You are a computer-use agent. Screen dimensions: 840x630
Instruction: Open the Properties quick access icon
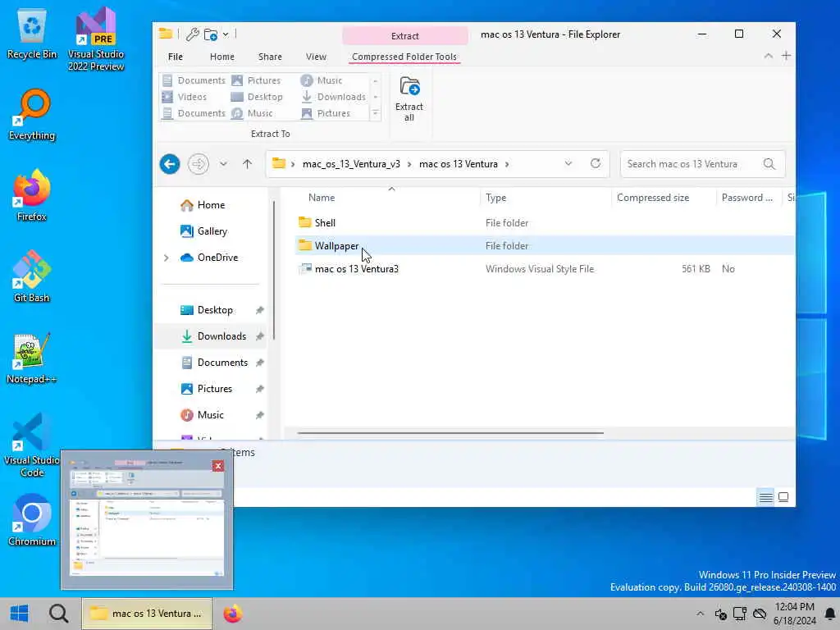click(192, 34)
